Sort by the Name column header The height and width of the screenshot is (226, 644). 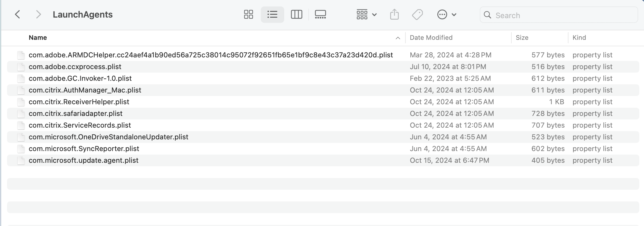[x=38, y=37]
